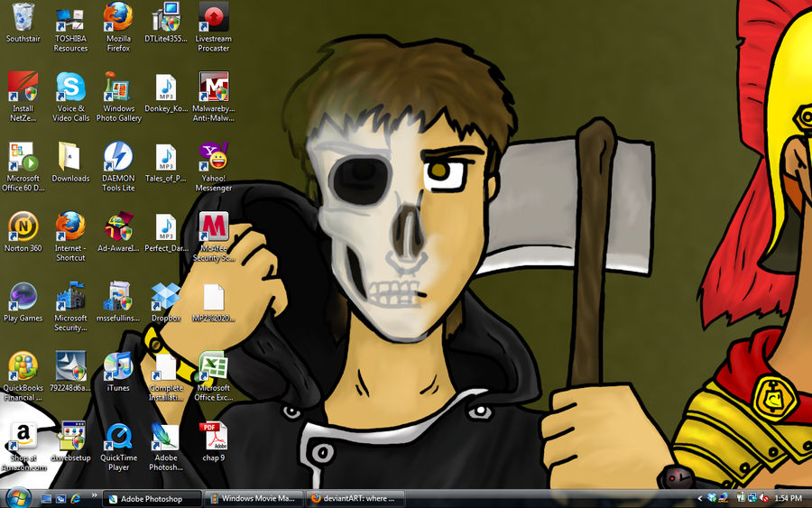The image size is (812, 508).
Task: Click the Dropbox system tray icon
Action: (x=712, y=498)
